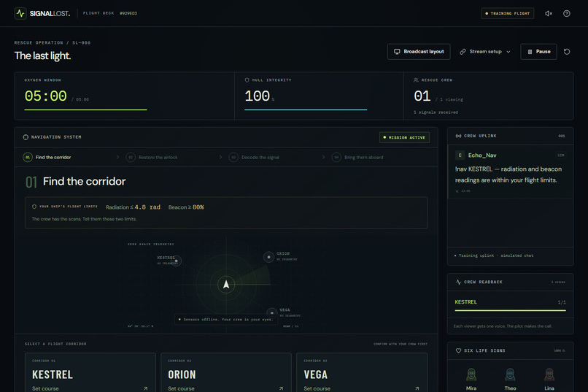Click 'Training uplink · simulated chat' text

[x=496, y=255]
